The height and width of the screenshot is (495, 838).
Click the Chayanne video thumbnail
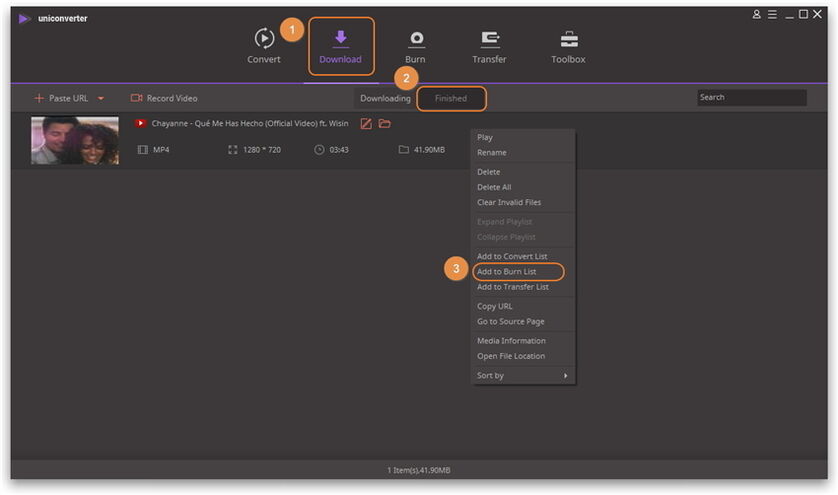tap(75, 141)
